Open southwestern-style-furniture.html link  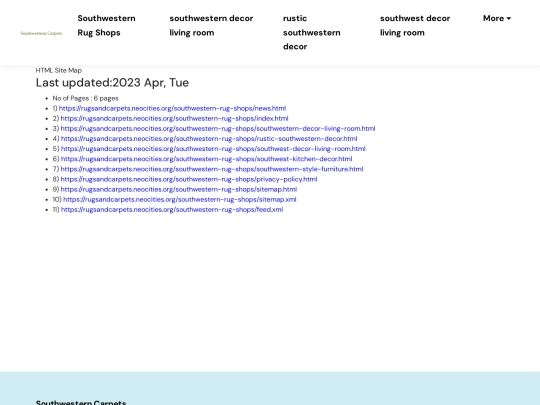(212, 169)
